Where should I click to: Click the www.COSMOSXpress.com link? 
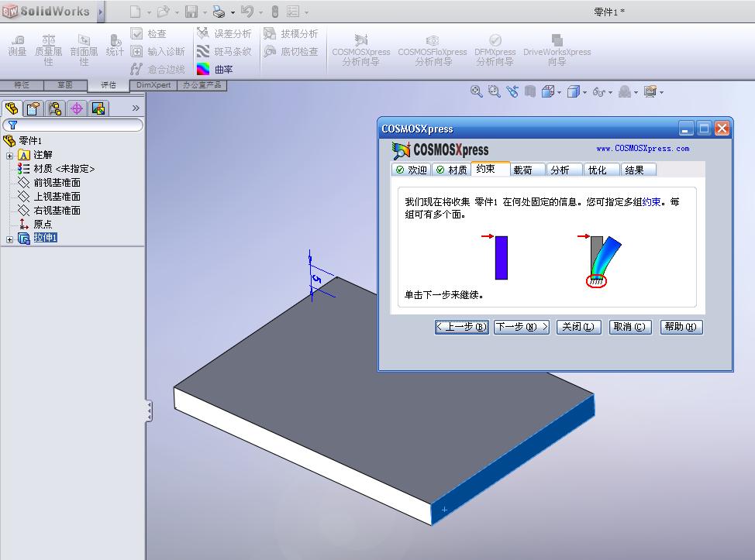click(643, 149)
